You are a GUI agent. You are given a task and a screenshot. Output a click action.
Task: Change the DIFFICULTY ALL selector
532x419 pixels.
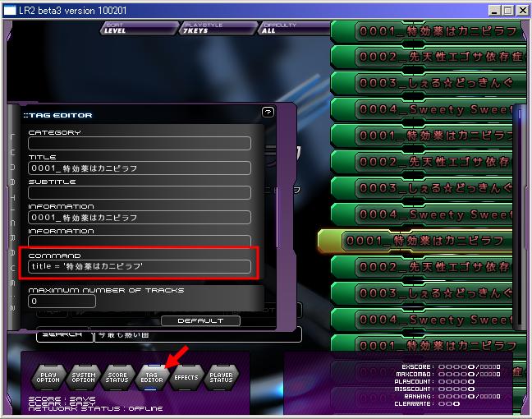point(295,28)
